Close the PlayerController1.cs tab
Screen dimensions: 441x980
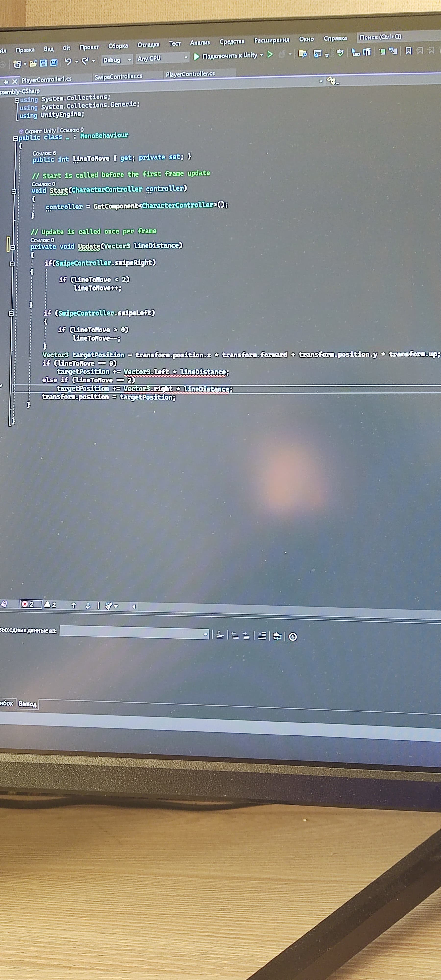(x=14, y=81)
